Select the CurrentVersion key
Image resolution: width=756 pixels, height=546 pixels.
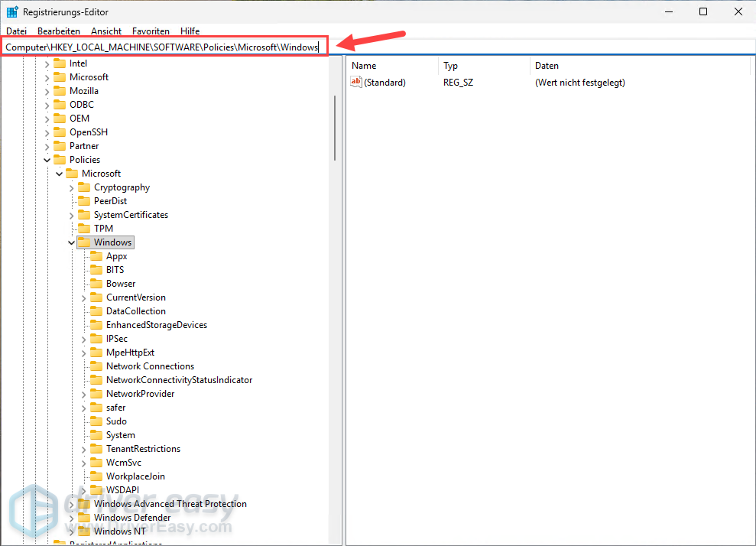click(136, 297)
